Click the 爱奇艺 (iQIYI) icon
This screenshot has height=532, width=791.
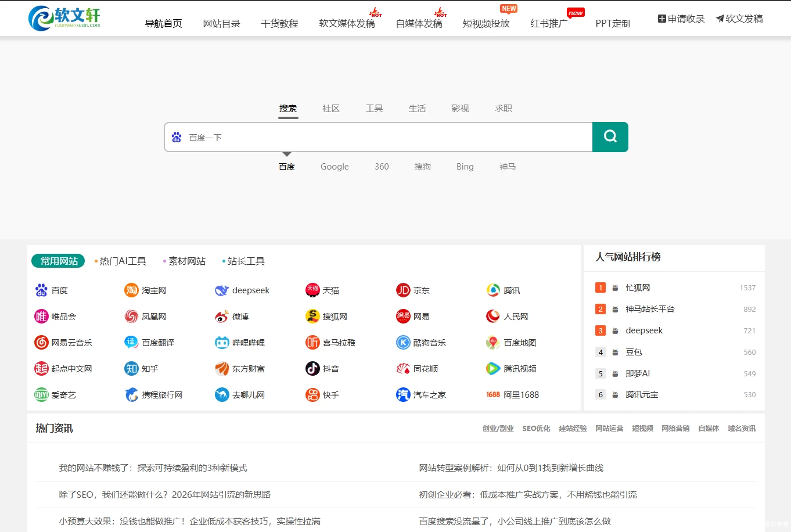(41, 394)
